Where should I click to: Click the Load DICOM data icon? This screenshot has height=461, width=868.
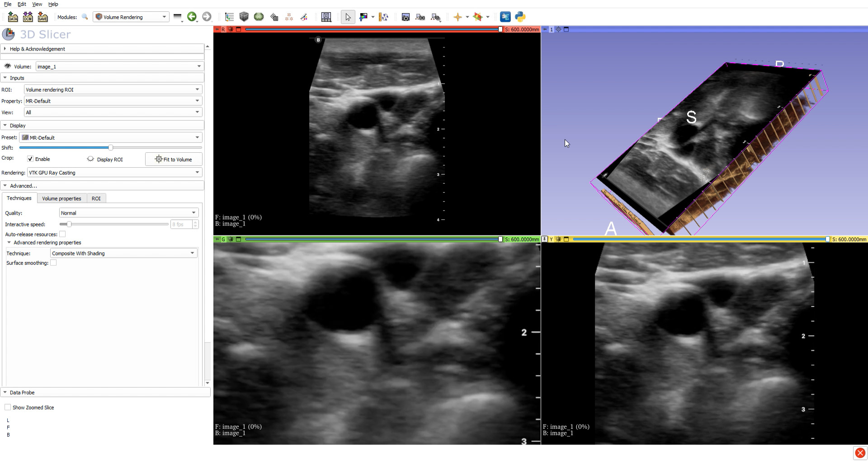pos(28,17)
